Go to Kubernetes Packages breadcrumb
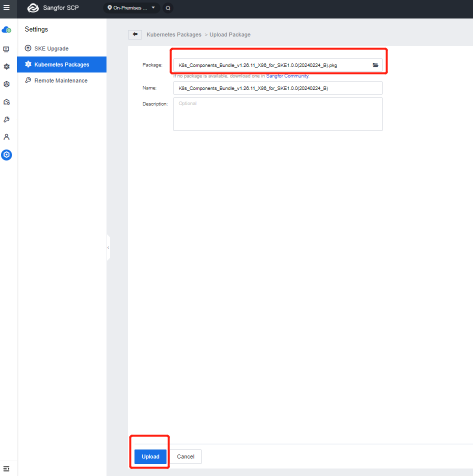 pos(174,34)
